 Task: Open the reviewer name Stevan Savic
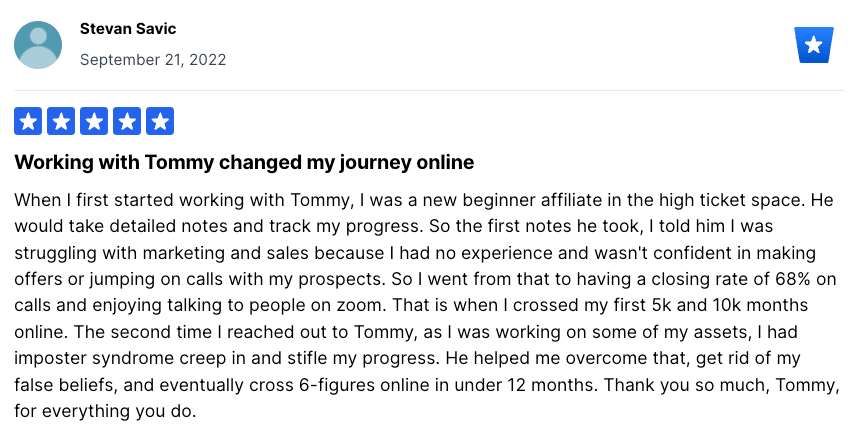128,29
